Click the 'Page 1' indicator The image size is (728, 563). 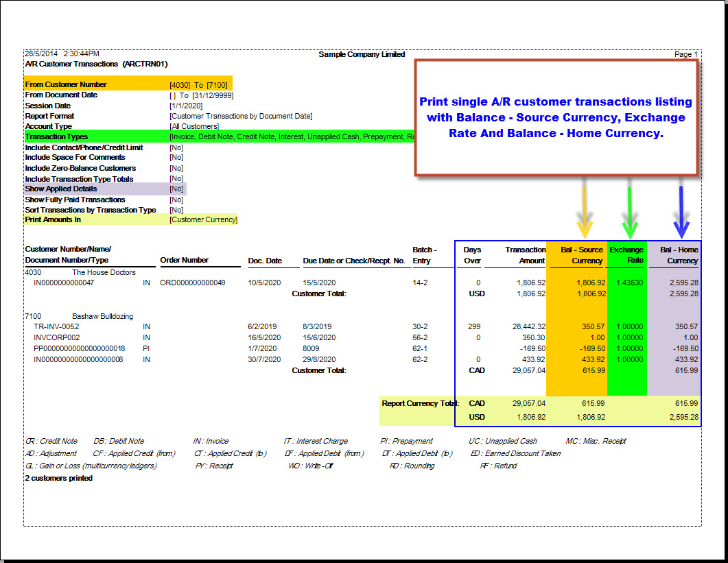[x=685, y=54]
